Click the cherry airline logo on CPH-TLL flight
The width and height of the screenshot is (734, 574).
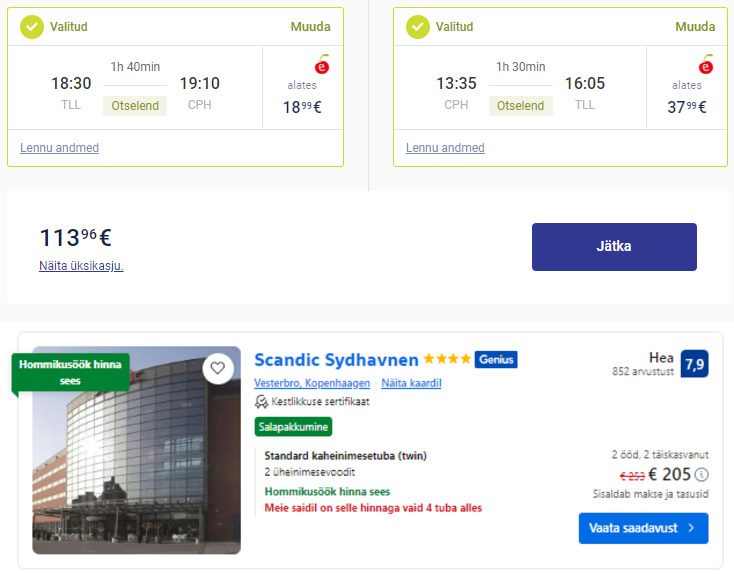pyautogui.click(x=706, y=65)
